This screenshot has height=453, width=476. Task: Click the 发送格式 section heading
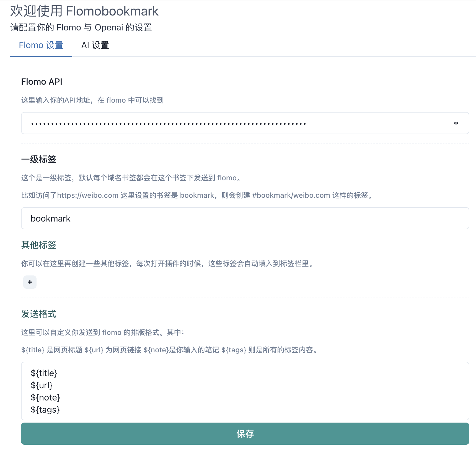tap(39, 314)
